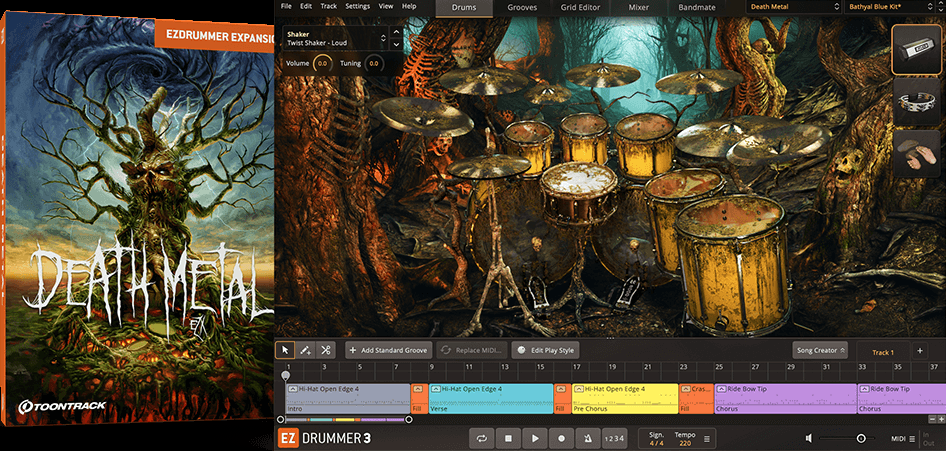Open the MIDI settings menu icon
This screenshot has width=946, height=451.
(x=912, y=438)
